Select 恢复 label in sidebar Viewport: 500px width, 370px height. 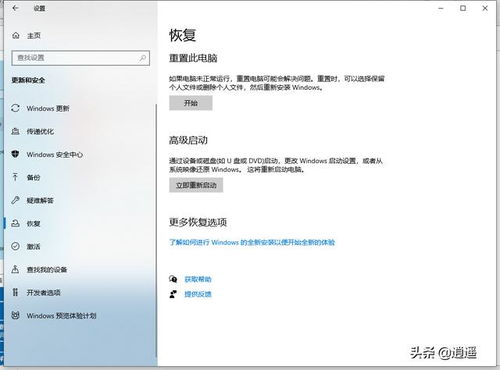[33, 224]
